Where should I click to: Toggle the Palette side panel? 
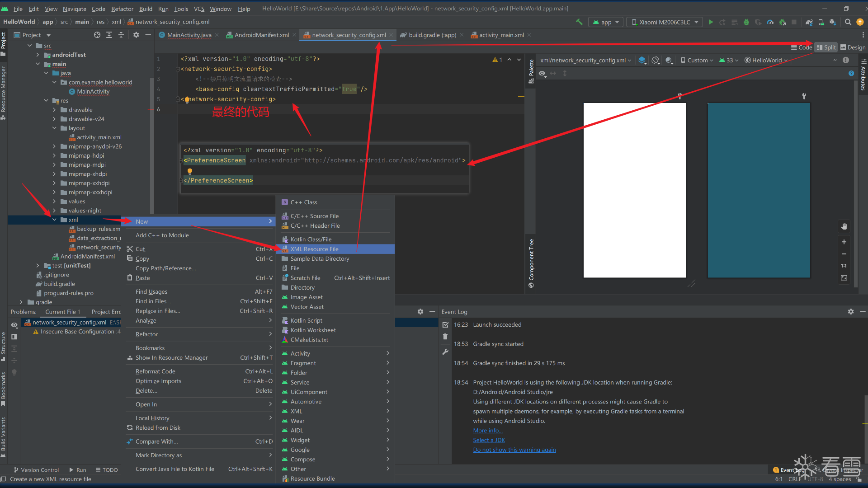pos(531,71)
